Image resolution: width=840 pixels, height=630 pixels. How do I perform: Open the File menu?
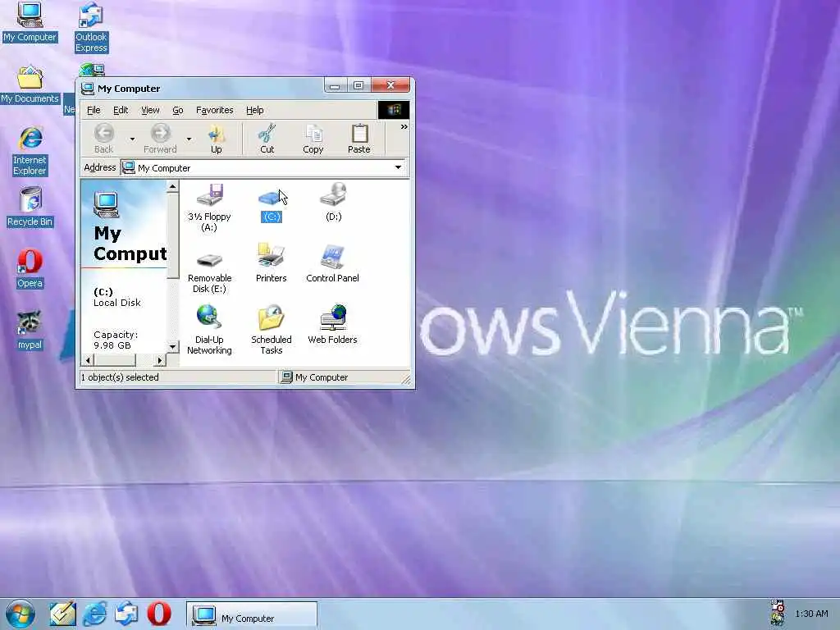[x=94, y=110]
